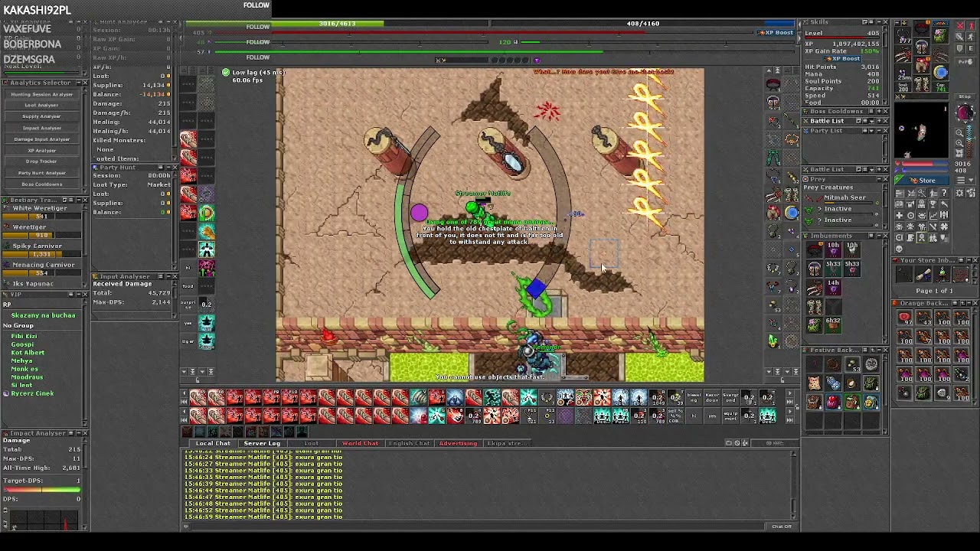Open the XP Analyser

(41, 151)
